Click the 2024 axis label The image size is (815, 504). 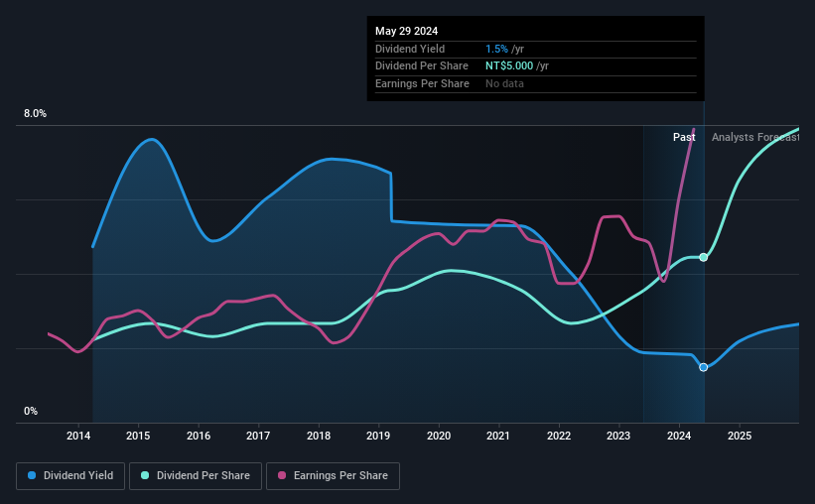pos(679,436)
